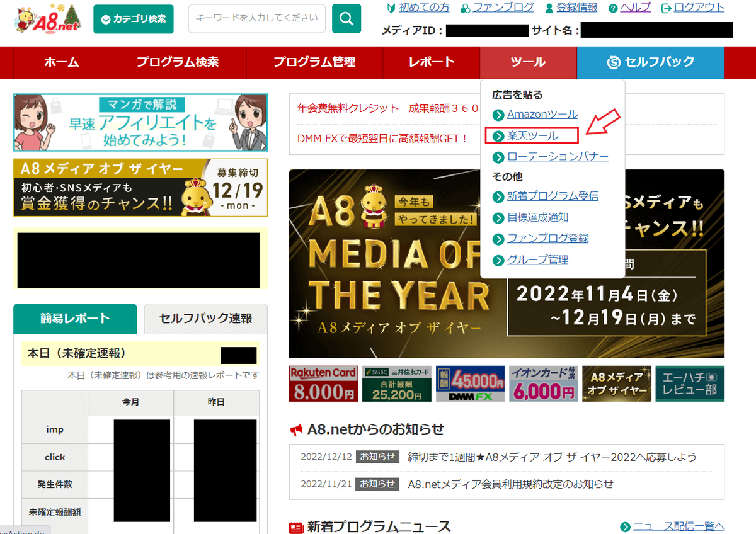
Task: Open セルフバック tab in navigation
Action: click(x=651, y=62)
